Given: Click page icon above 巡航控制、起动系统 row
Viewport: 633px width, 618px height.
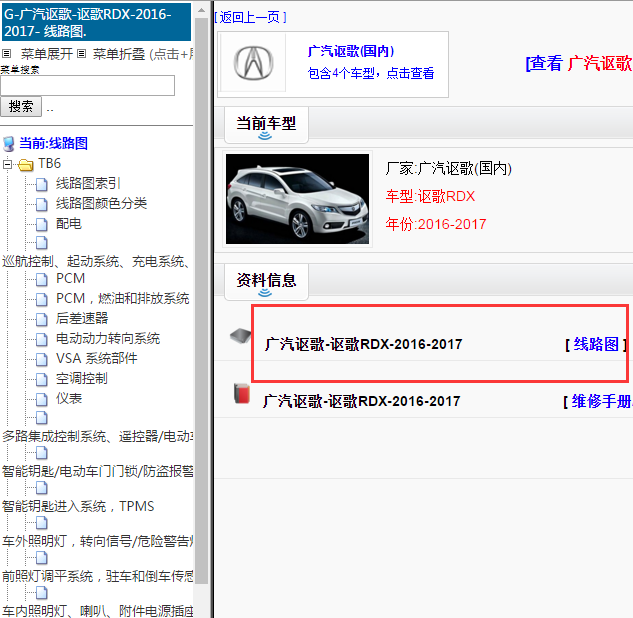Looking at the screenshot, I should click(42, 242).
